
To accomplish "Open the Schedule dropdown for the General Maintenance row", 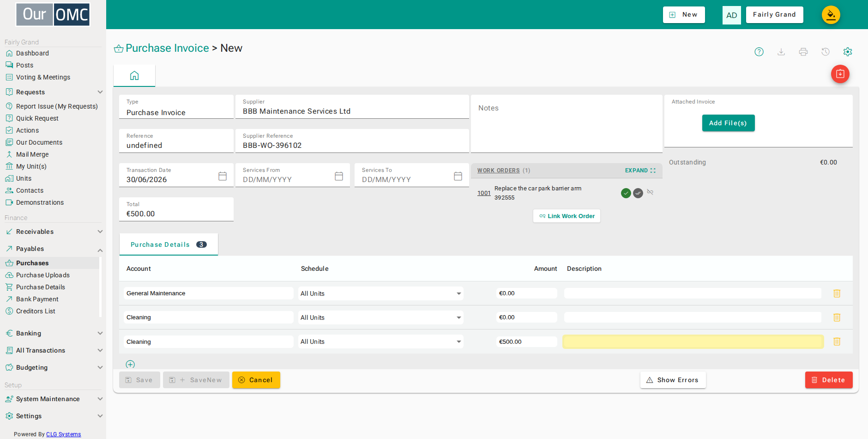I will point(381,293).
